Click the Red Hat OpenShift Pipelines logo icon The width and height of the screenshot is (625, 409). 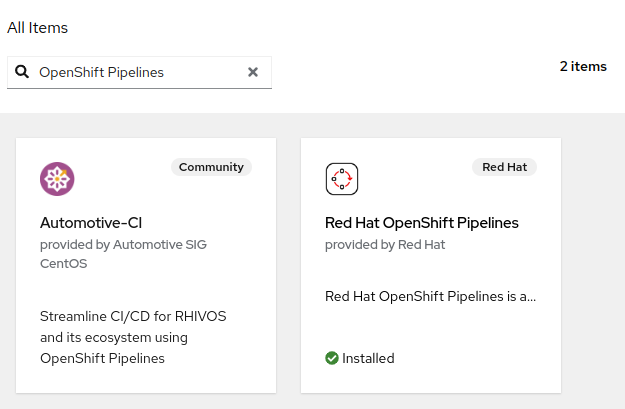[x=342, y=179]
